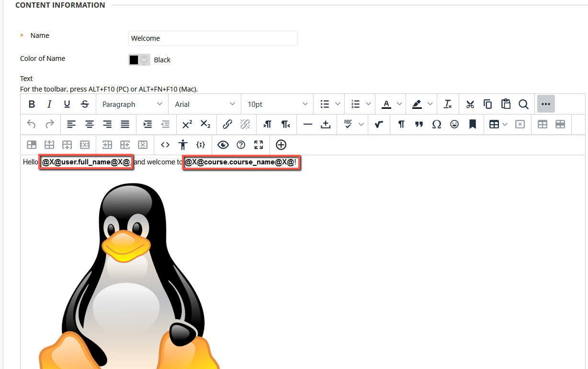Set right-to-left text direction
This screenshot has height=369, width=588.
pyautogui.click(x=285, y=124)
